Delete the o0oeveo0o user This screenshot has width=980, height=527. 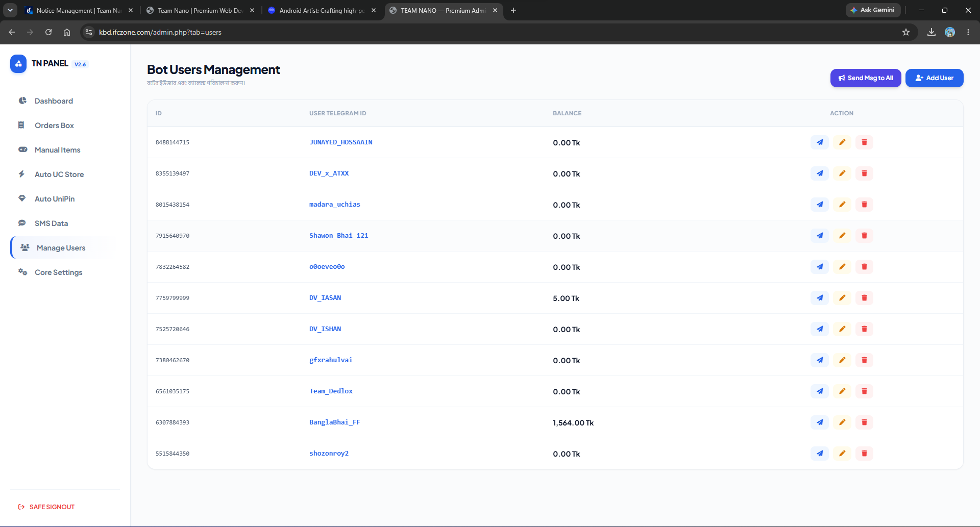[864, 267]
